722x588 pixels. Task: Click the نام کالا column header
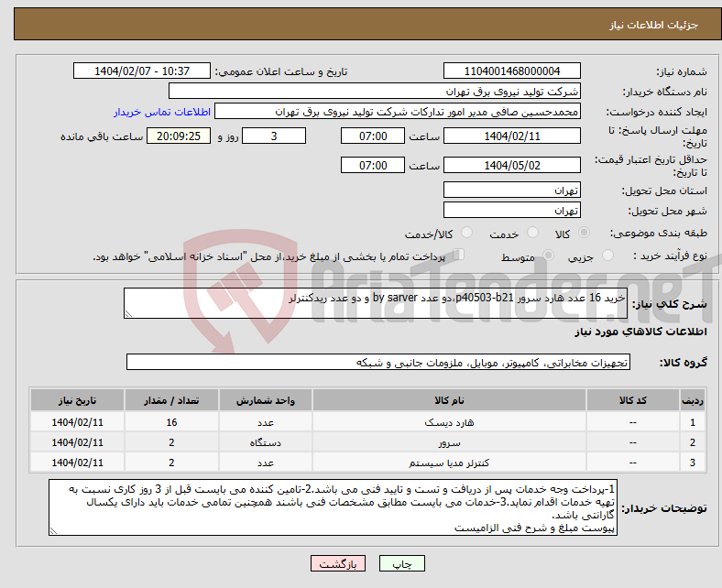tap(449, 400)
